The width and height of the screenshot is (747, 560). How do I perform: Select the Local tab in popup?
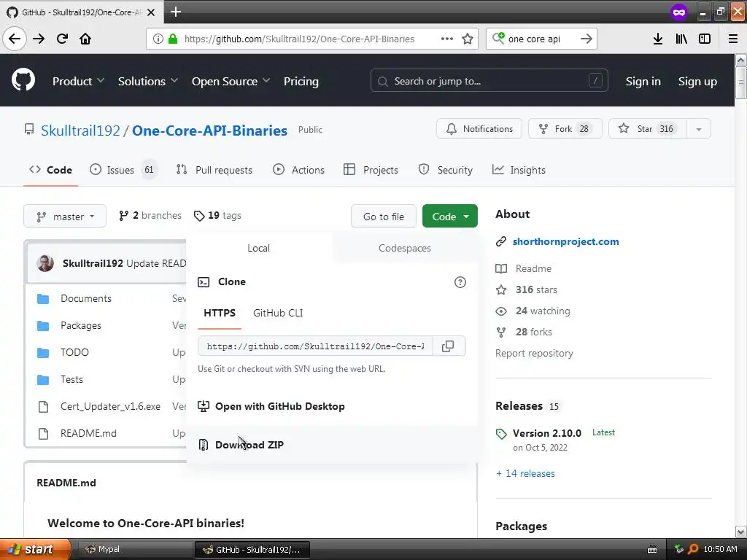click(x=259, y=248)
